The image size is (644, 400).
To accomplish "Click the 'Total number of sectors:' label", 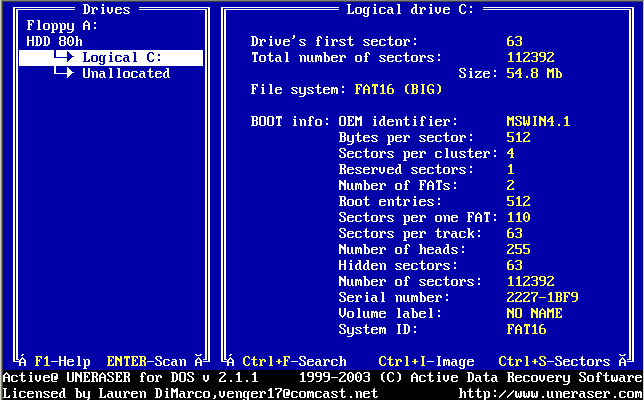I will (346, 57).
